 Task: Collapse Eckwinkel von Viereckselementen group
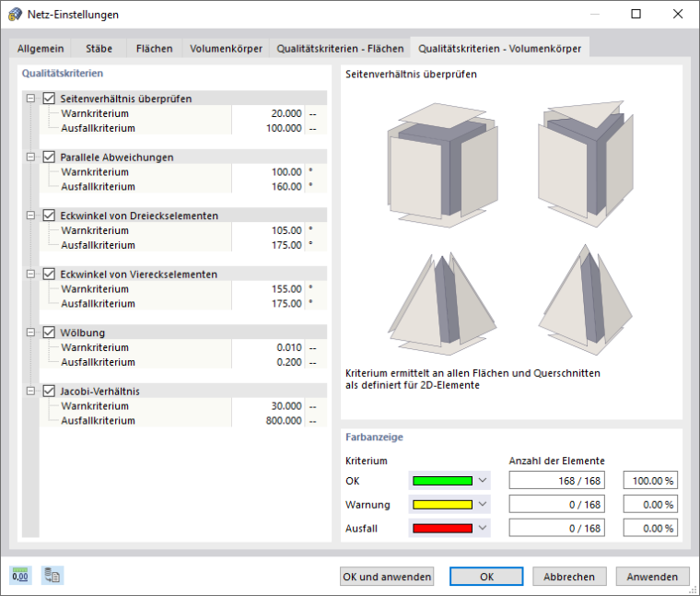[x=30, y=274]
